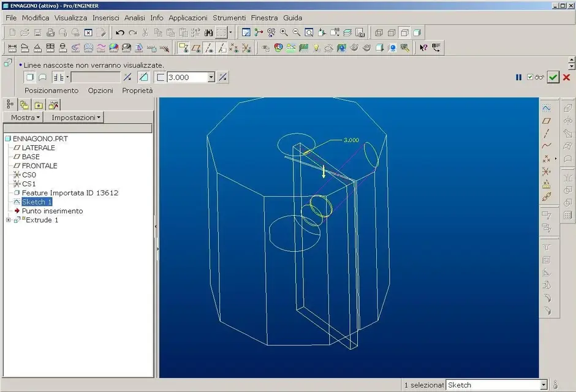Click the distance measure ruler icon
The image size is (576, 392).
coord(12,48)
